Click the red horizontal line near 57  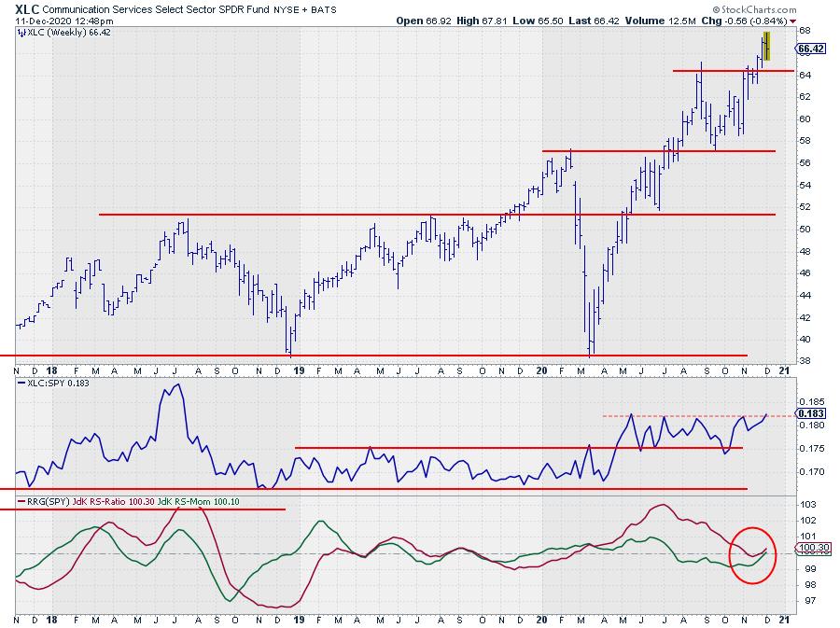[653, 151]
